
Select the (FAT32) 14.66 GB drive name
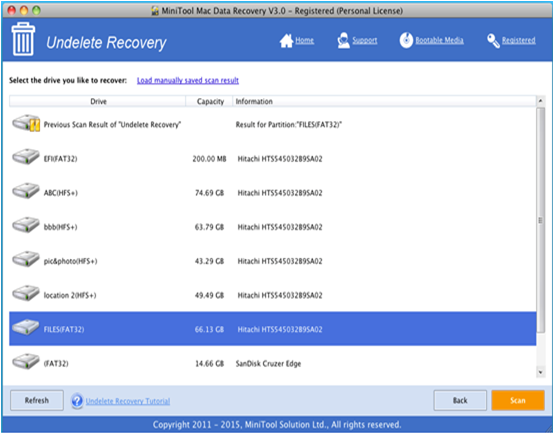[56, 364]
